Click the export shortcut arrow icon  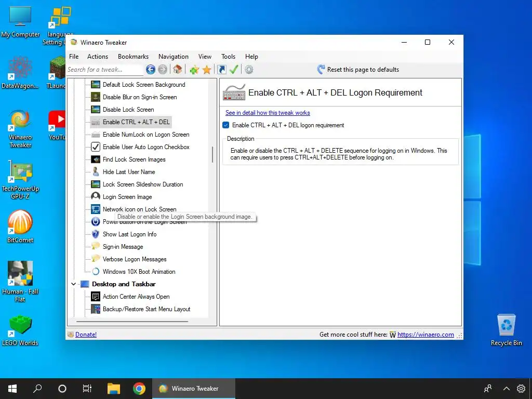(221, 70)
